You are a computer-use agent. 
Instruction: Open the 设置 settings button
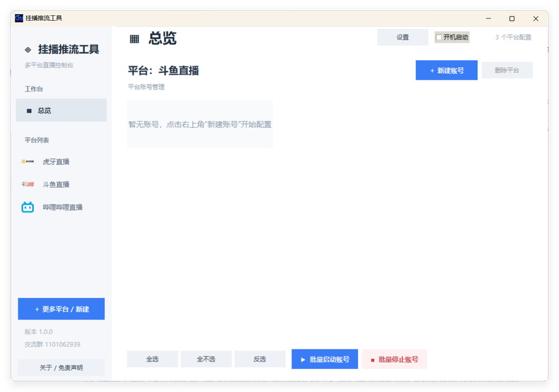(402, 37)
